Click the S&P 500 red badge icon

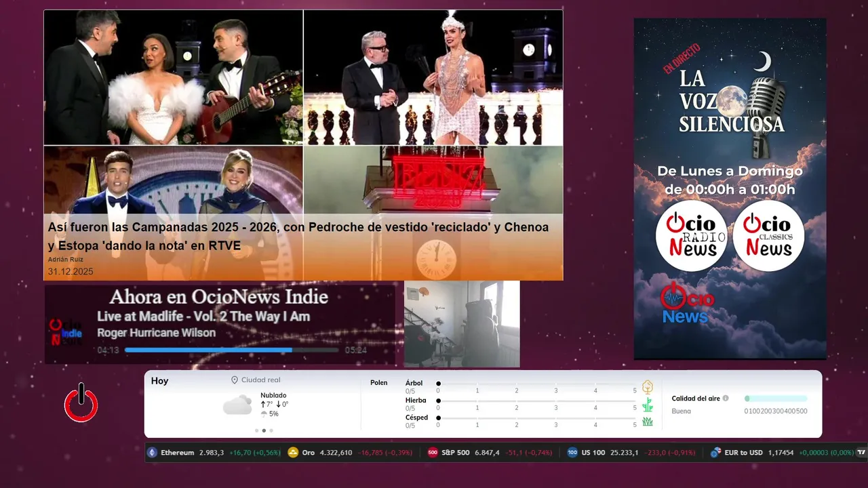coord(433,453)
